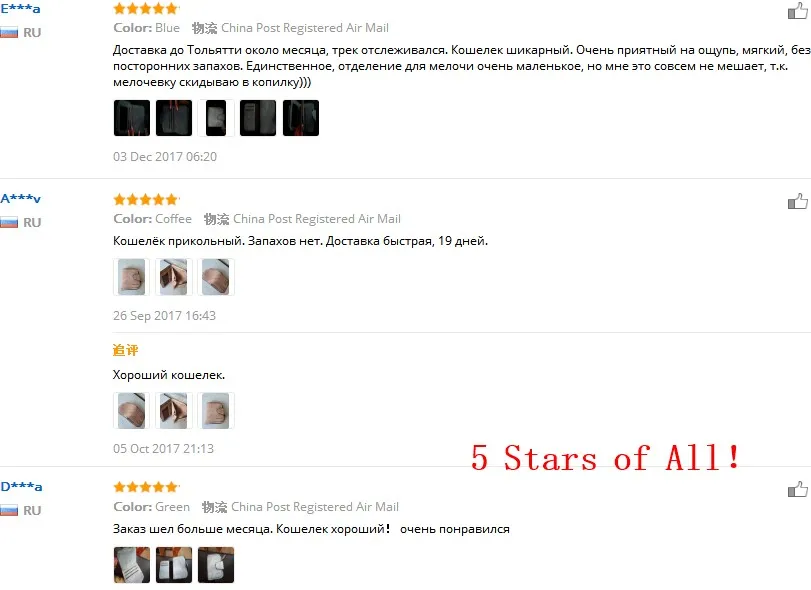Viewport: 811px width, 590px height.
Task: Open third thumbnail in the follow-up review
Action: click(x=216, y=411)
